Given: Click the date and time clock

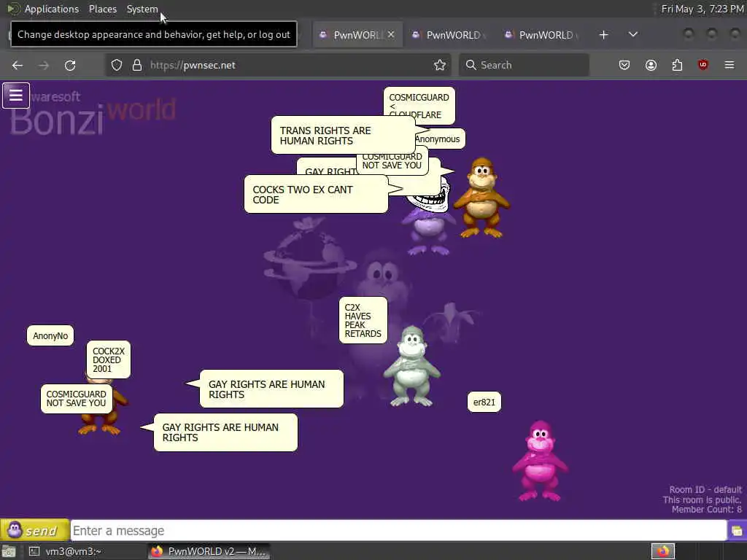Looking at the screenshot, I should tap(702, 9).
